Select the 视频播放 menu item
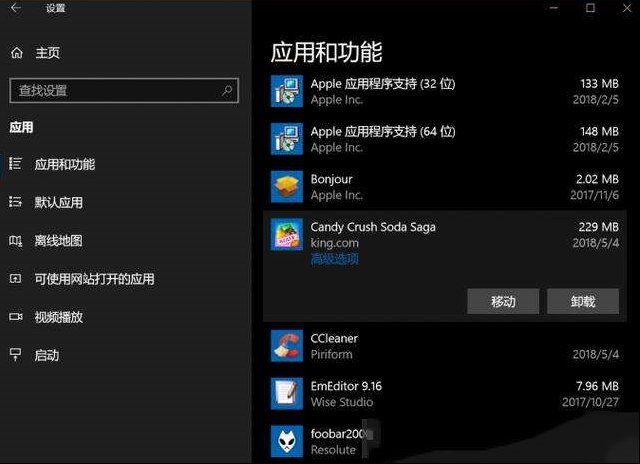Image resolution: width=640 pixels, height=464 pixels. (58, 317)
